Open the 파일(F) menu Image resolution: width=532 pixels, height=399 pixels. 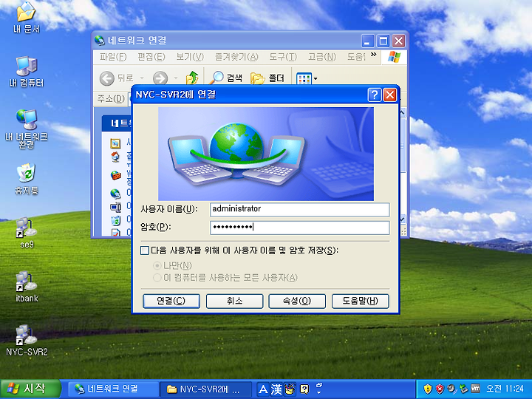coord(113,57)
